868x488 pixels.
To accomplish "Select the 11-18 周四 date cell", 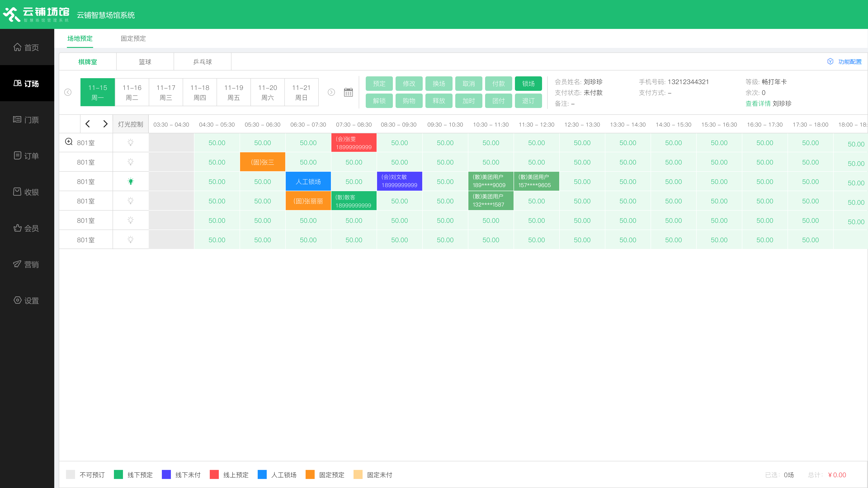I will click(199, 92).
